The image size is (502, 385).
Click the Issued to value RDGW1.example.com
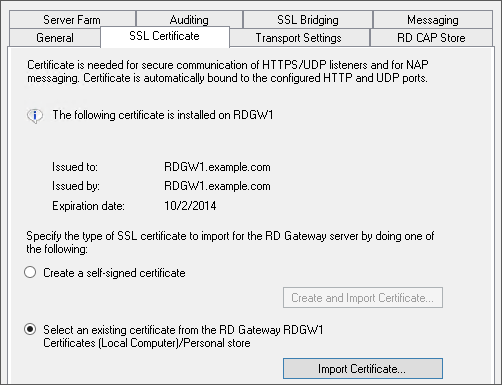click(217, 167)
